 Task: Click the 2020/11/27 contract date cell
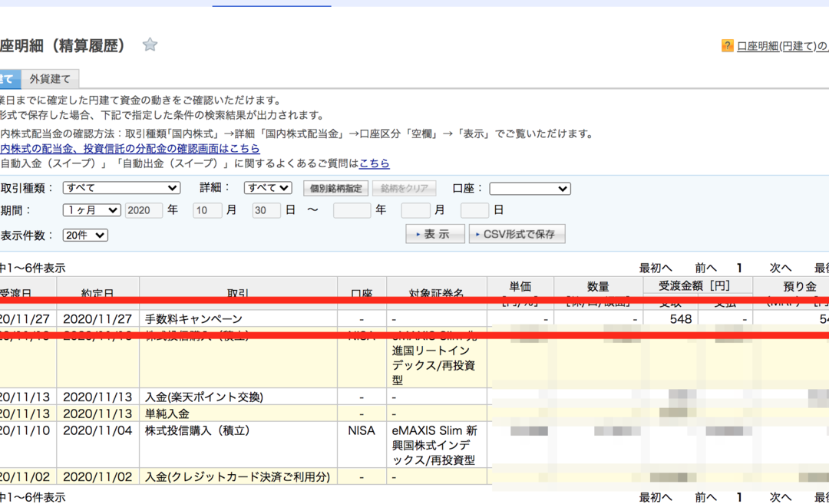[x=97, y=319]
